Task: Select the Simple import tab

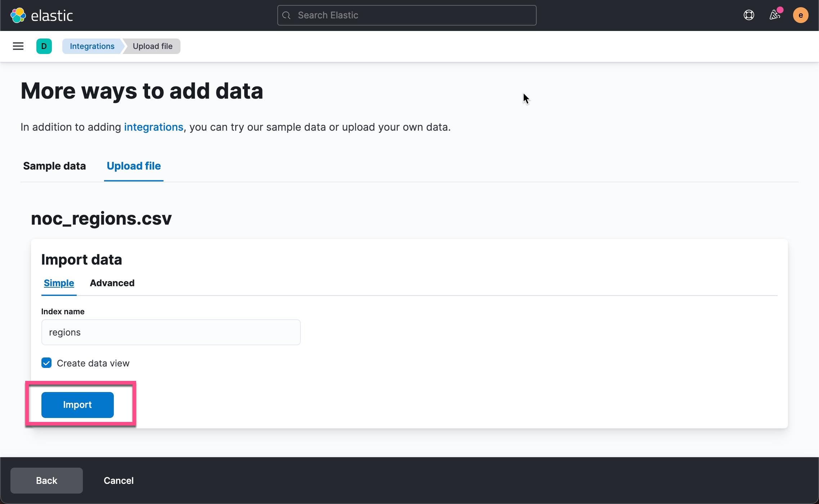Action: coord(59,283)
